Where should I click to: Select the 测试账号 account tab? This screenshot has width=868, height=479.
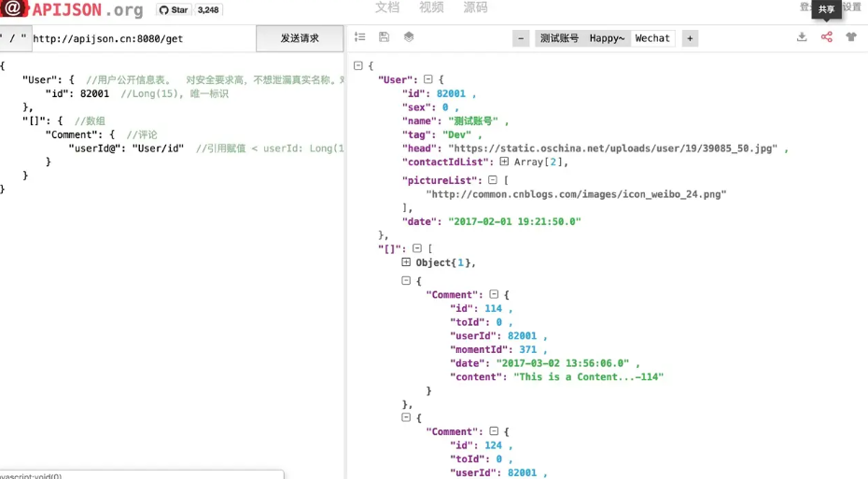coord(560,38)
